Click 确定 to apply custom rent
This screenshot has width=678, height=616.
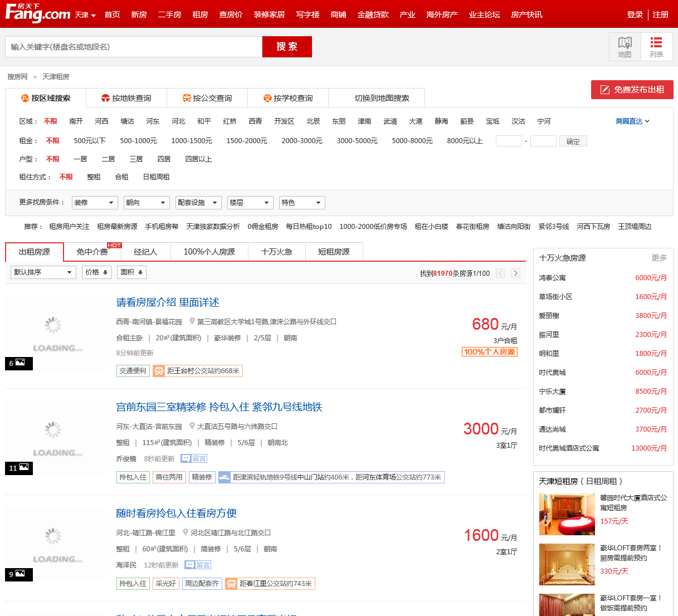pyautogui.click(x=573, y=141)
